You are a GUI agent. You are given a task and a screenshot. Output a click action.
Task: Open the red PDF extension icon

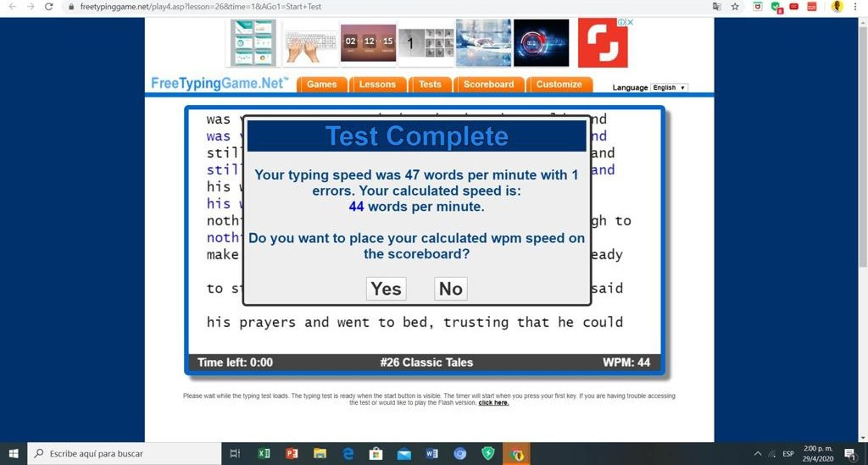(x=811, y=7)
